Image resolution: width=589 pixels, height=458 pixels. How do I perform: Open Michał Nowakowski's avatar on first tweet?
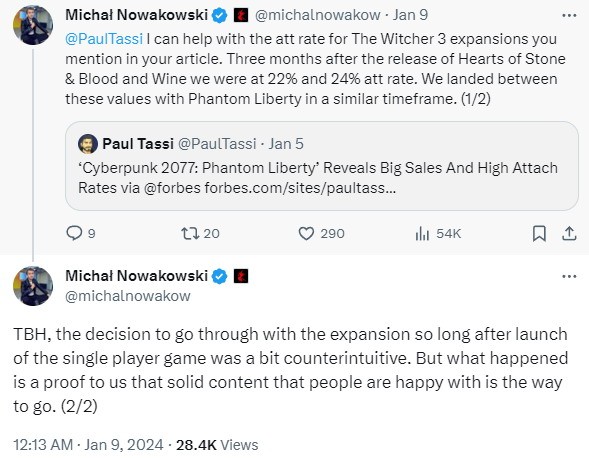pyautogui.click(x=33, y=25)
